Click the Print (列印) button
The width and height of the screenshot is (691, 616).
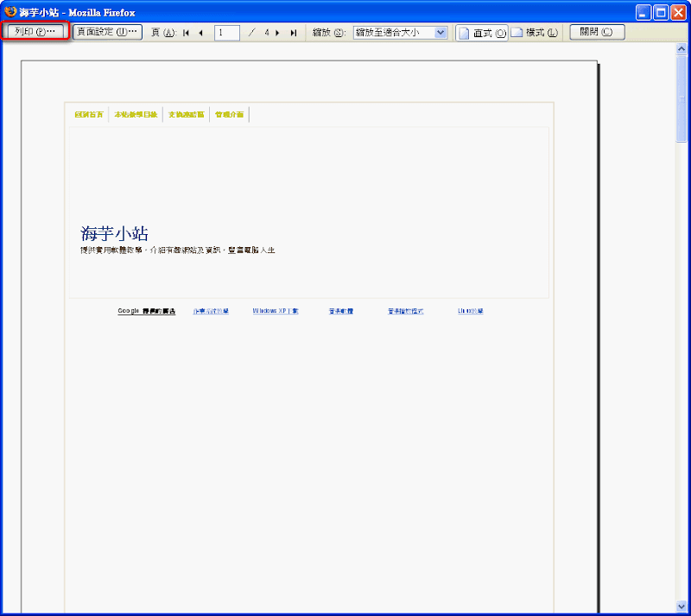(x=35, y=32)
